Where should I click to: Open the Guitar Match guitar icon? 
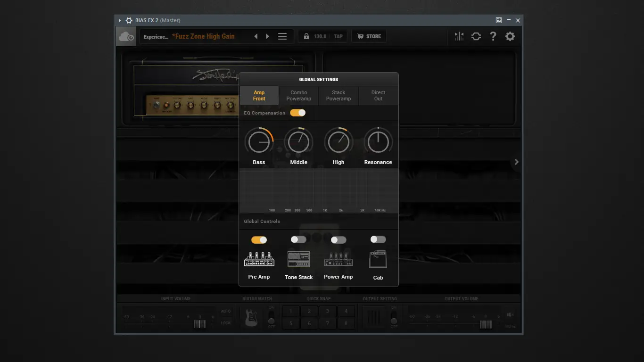tap(251, 317)
